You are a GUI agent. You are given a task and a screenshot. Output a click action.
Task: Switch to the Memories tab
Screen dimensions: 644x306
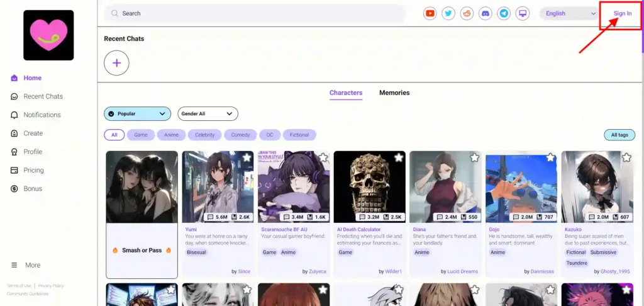(x=394, y=93)
